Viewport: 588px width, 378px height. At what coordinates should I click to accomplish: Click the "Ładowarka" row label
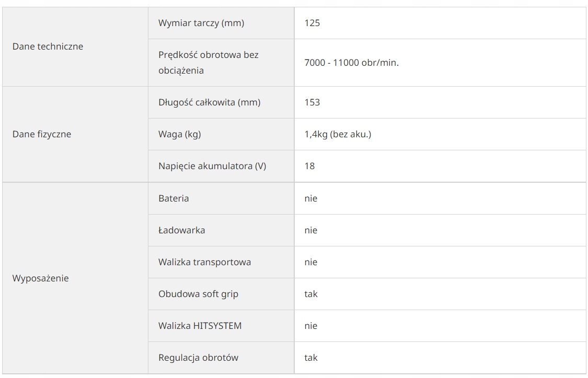click(181, 230)
